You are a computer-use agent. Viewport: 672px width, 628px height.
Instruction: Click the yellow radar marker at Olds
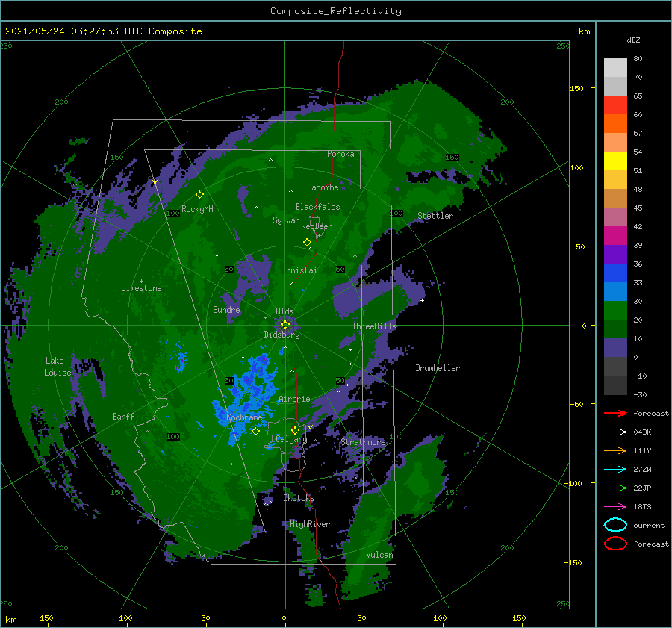click(x=285, y=325)
